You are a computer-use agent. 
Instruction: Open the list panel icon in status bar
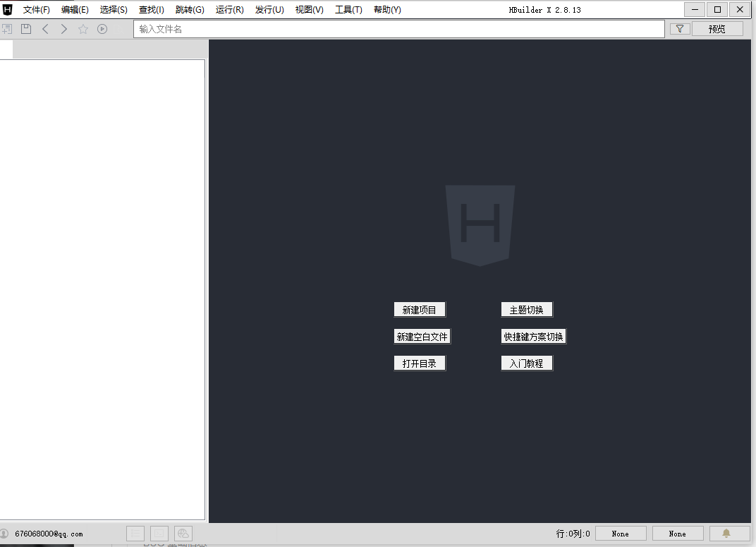tap(135, 534)
